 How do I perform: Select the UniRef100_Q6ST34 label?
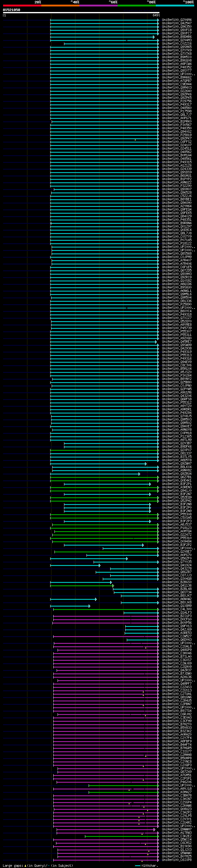point(177,592)
